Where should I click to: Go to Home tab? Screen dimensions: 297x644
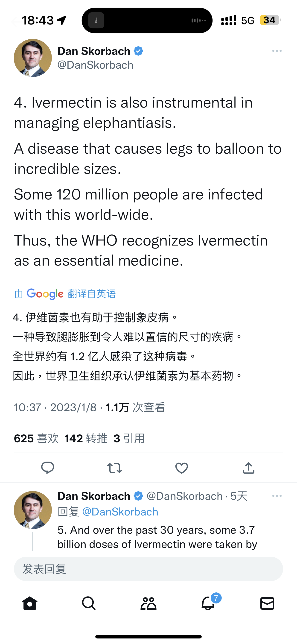[30, 603]
